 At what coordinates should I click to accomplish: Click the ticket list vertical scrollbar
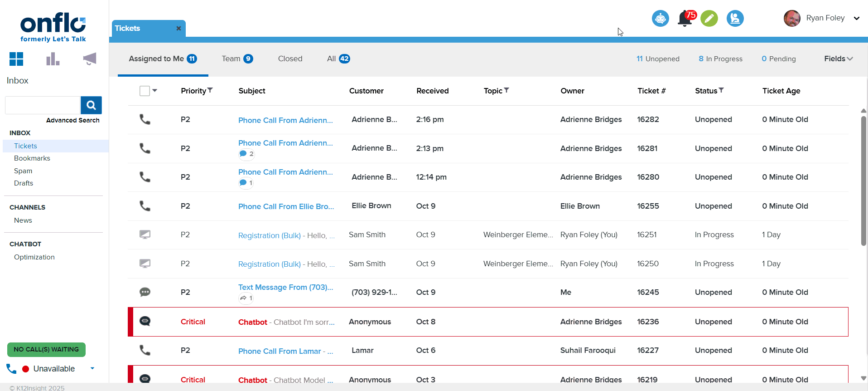click(863, 181)
